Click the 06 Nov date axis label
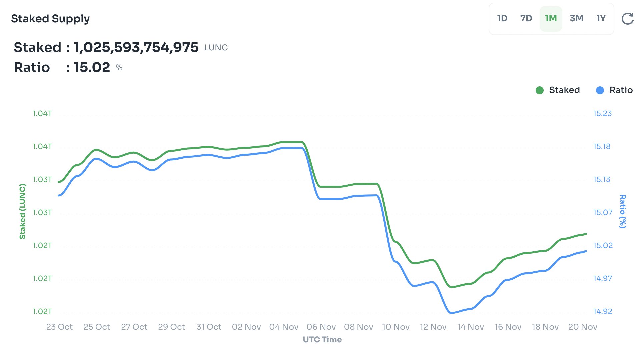This screenshot has width=644, height=352. 321,327
